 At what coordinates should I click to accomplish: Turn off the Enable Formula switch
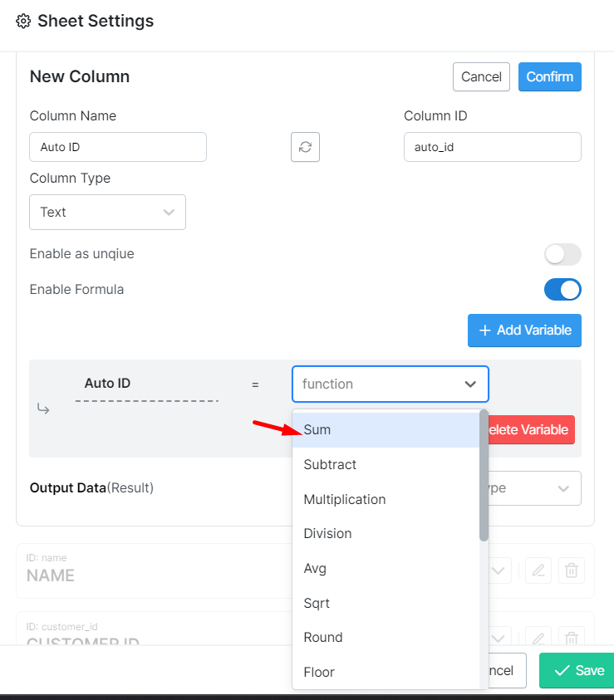click(x=562, y=290)
